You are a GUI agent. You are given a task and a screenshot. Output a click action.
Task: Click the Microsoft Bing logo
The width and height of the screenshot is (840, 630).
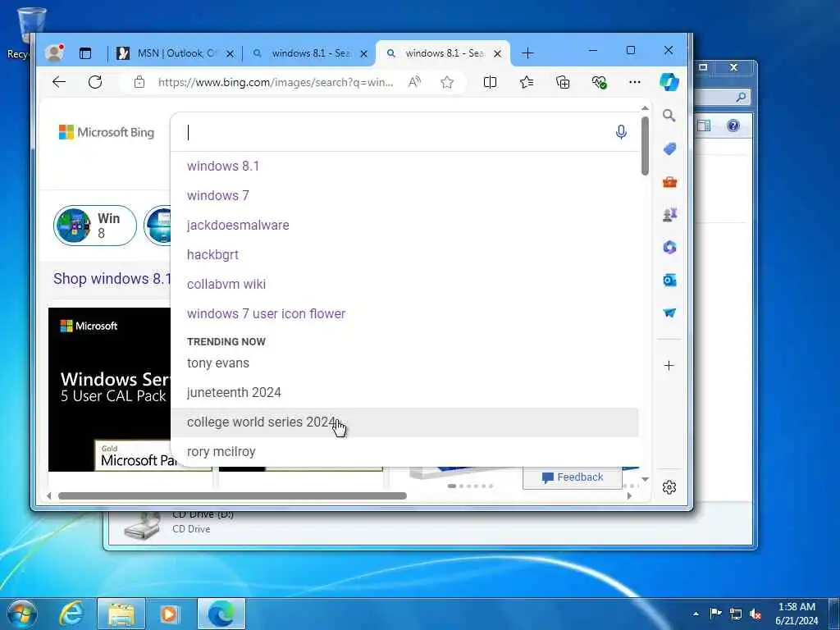pos(106,132)
